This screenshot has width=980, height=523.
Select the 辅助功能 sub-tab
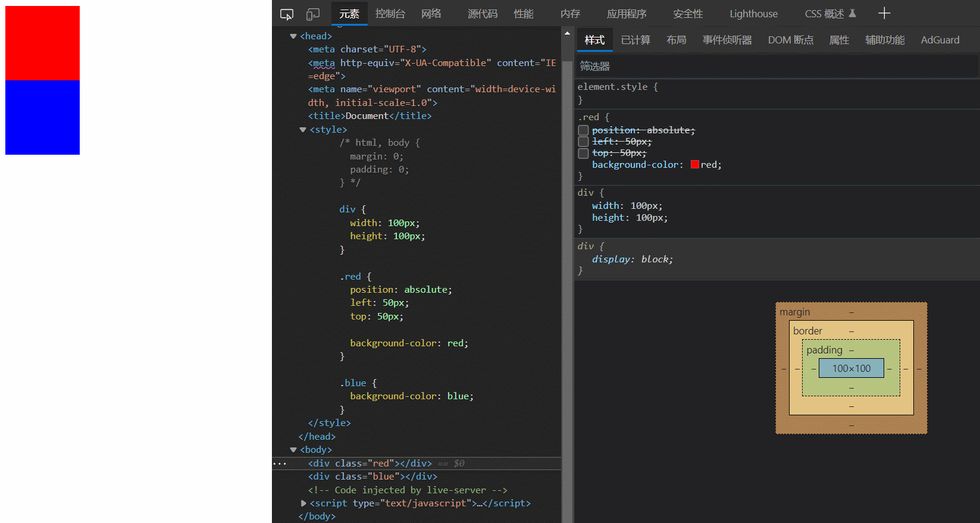point(885,40)
